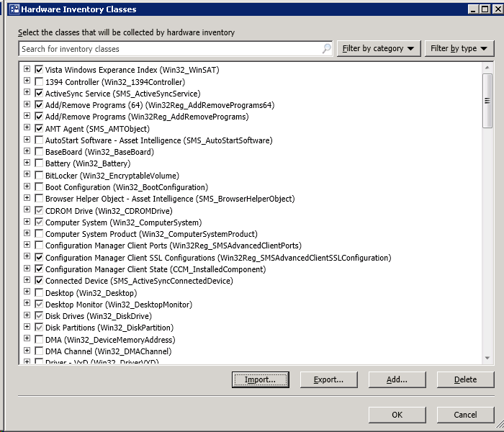Check the DMA Channel checkbox
Image resolution: width=504 pixels, height=432 pixels.
click(x=39, y=351)
